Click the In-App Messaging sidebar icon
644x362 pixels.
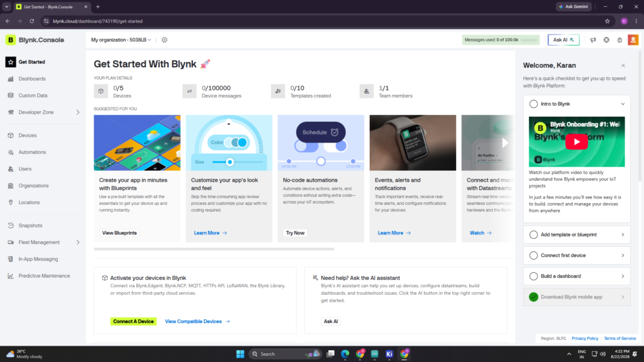(11, 259)
